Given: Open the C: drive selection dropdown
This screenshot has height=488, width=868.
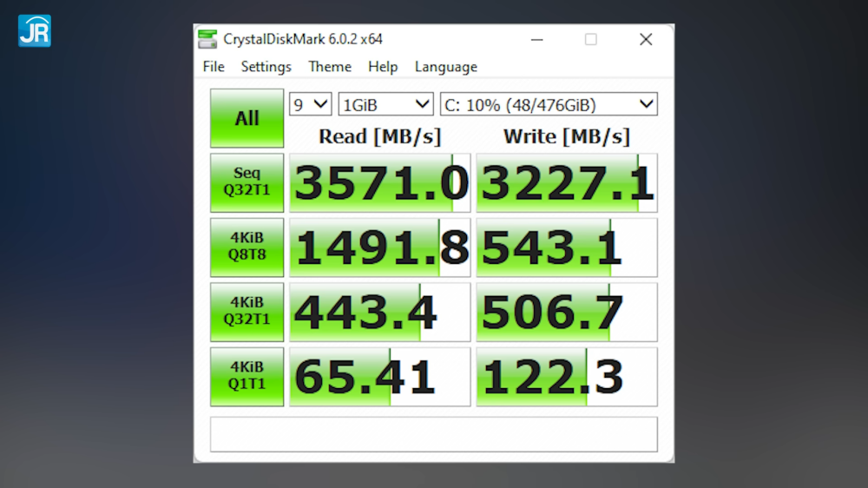Looking at the screenshot, I should click(x=549, y=105).
